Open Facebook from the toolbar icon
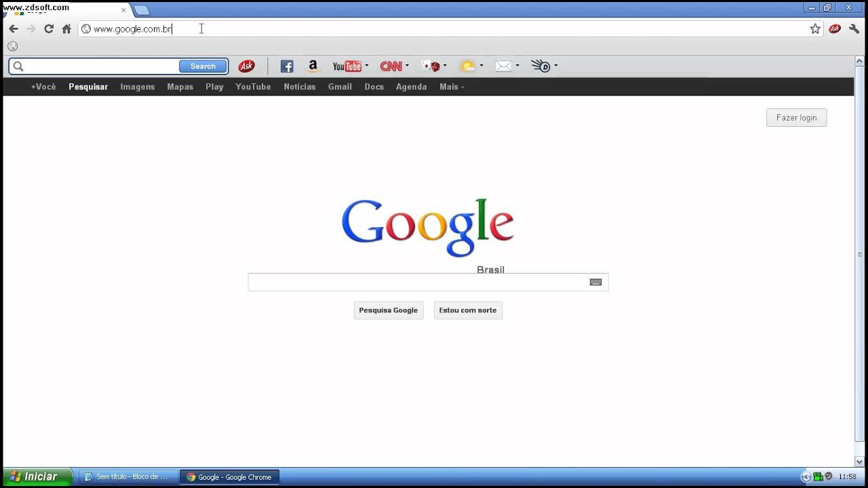Screen dimensions: 868x488 (287, 66)
